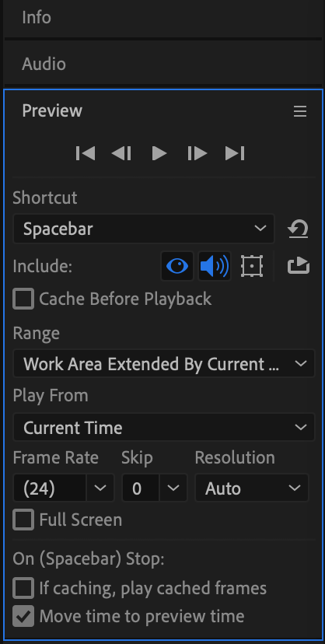The height and width of the screenshot is (644, 325).
Task: Step back one frame
Action: [x=121, y=153]
